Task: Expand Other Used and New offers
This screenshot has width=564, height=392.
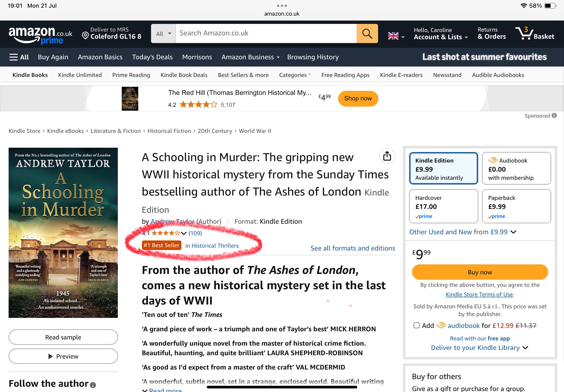Action: 462,232
